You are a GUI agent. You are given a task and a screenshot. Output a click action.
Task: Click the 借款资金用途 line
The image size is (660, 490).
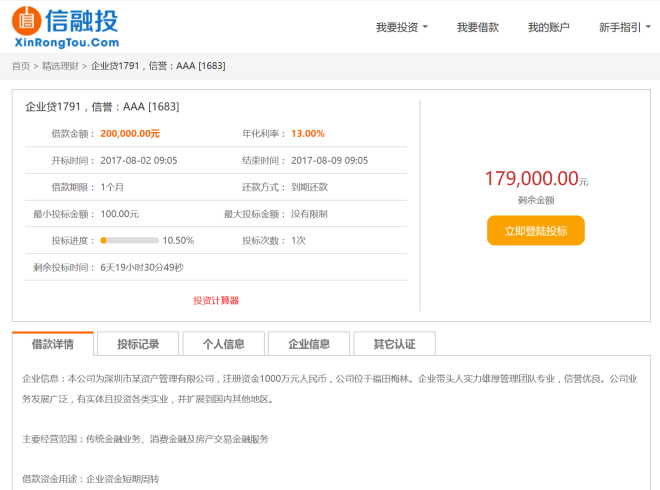90,479
